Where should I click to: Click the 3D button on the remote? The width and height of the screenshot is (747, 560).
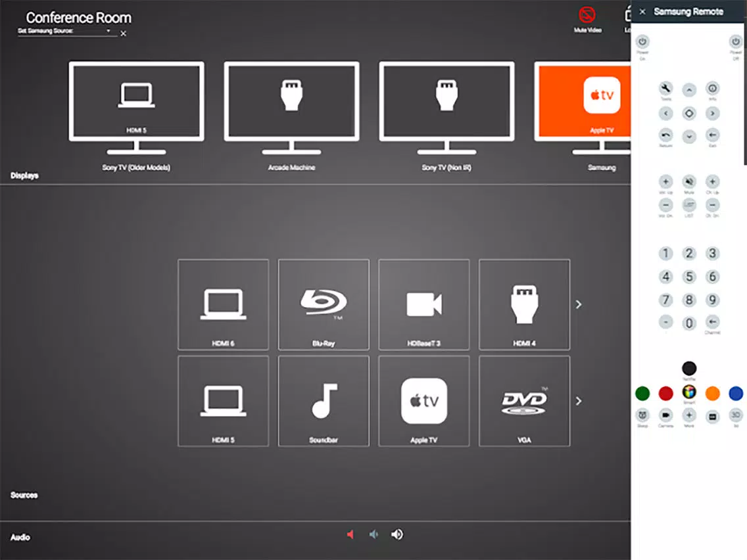(736, 415)
